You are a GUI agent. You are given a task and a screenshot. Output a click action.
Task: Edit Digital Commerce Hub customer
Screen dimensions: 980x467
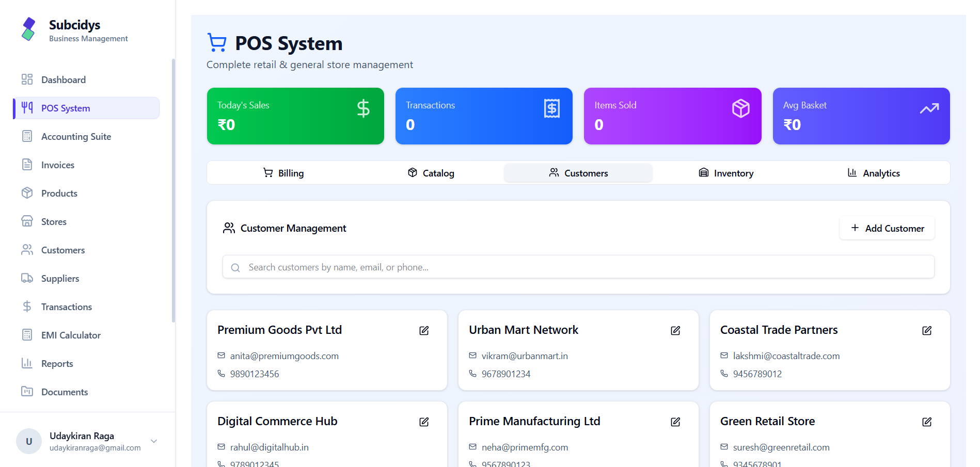point(424,422)
